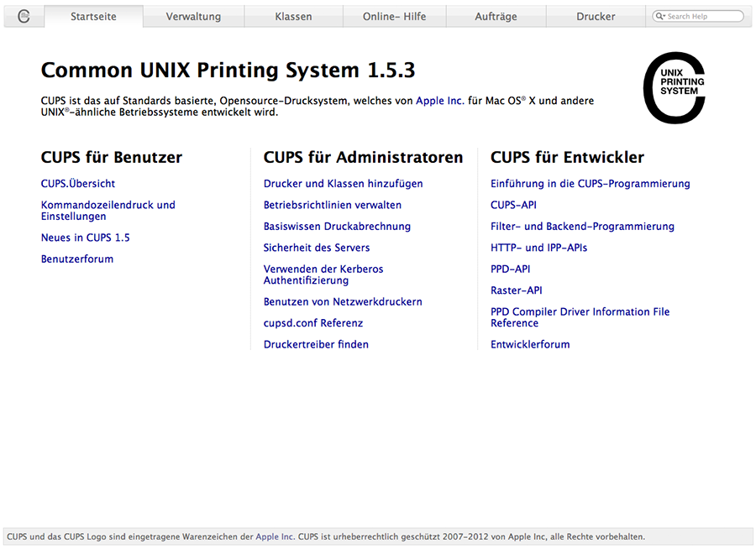Image resolution: width=756 pixels, height=549 pixels.
Task: Open the Online-Hilfe tab
Action: click(x=394, y=16)
